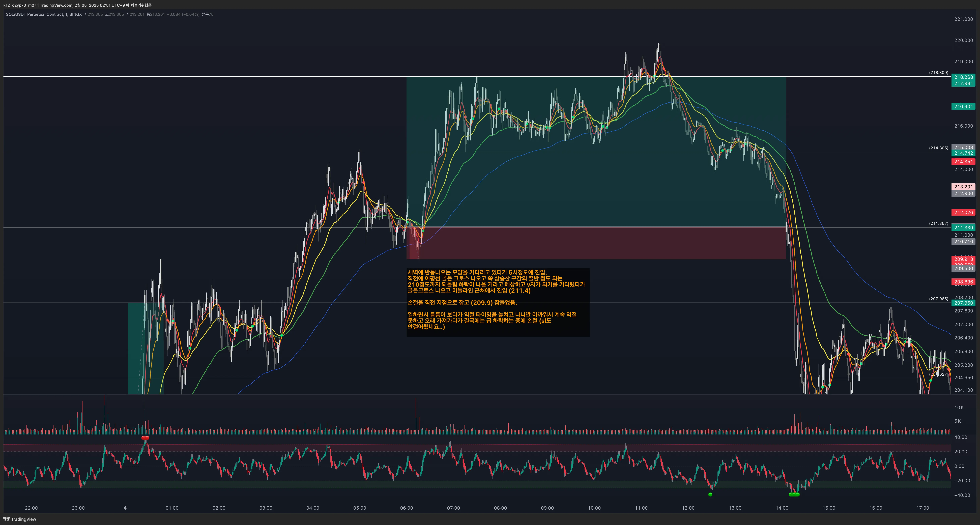Click the gray 210.710 price tag
980x525 pixels.
pos(963,242)
